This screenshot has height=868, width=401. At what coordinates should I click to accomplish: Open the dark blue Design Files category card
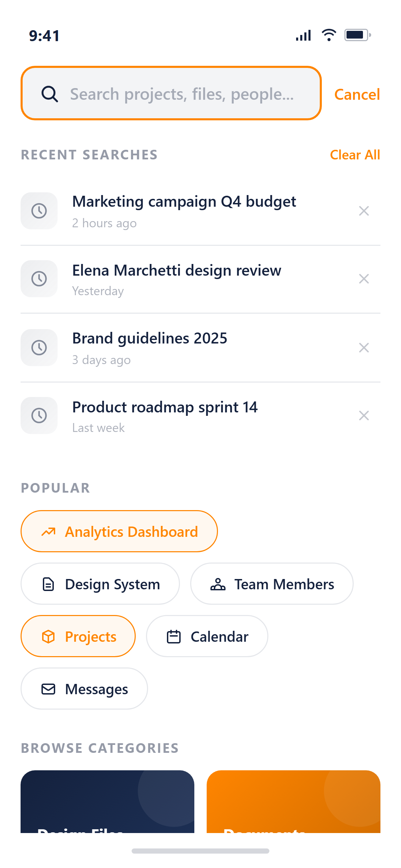(x=107, y=801)
